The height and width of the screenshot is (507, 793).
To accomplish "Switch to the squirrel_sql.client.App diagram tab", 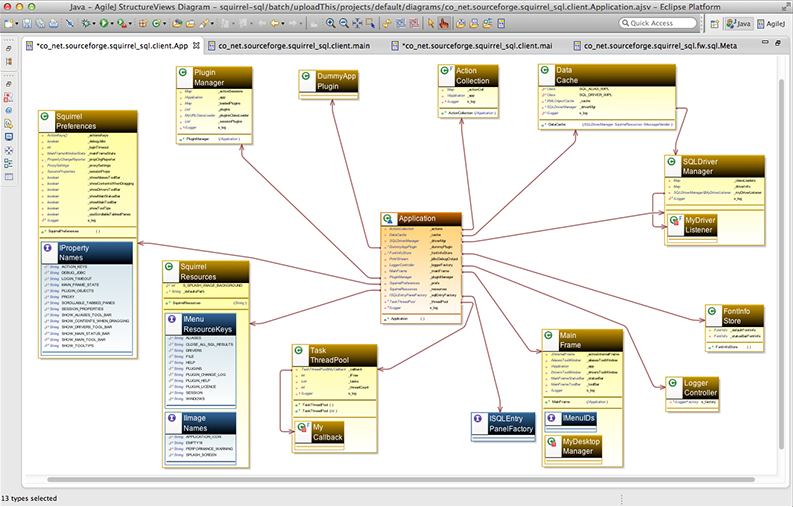I will (112, 46).
